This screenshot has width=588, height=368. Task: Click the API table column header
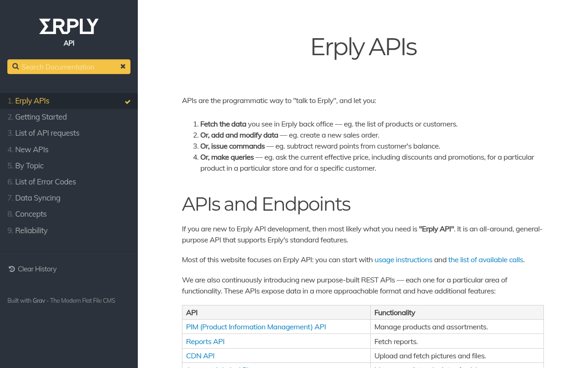tap(276, 312)
